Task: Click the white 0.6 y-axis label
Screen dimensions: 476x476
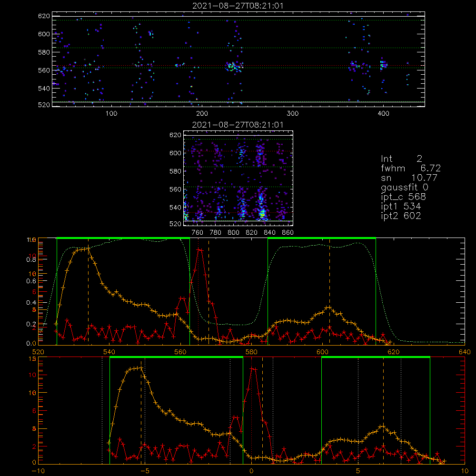Action: tap(31, 281)
